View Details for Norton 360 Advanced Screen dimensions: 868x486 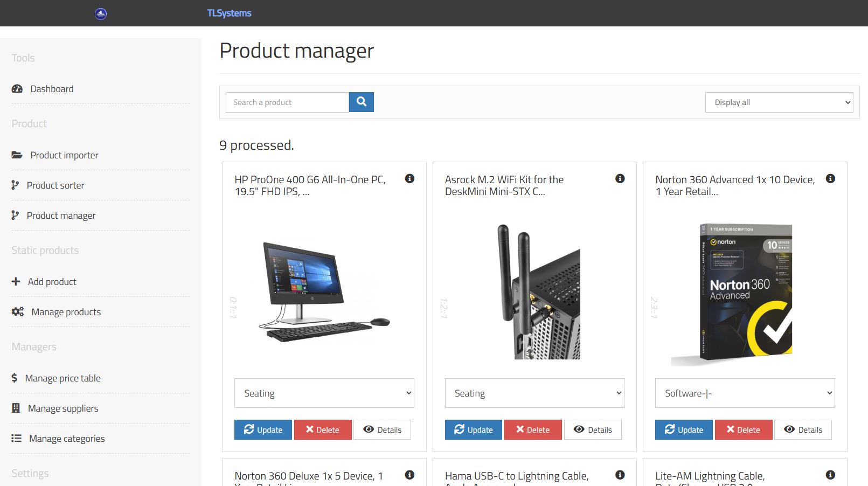point(803,429)
